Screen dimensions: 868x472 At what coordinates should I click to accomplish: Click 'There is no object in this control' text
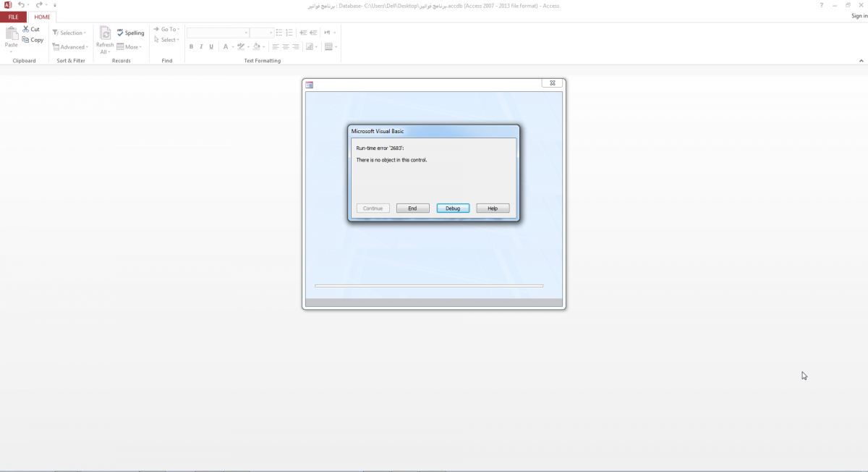[x=391, y=160]
